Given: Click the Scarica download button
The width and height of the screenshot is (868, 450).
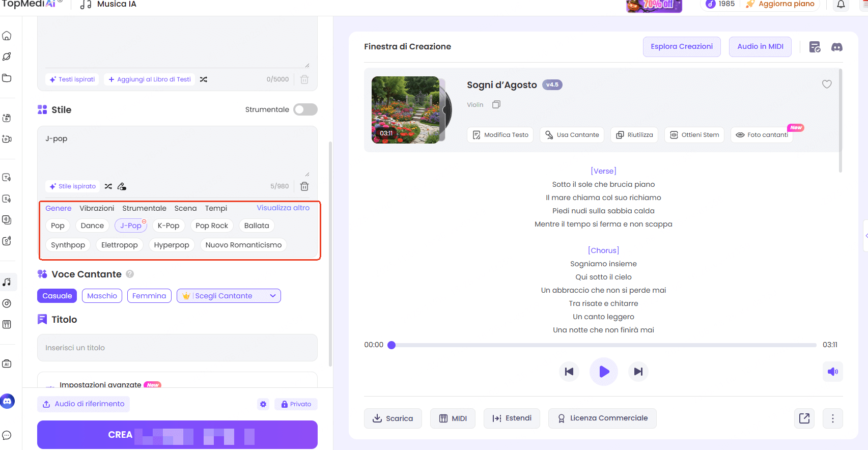Looking at the screenshot, I should (393, 418).
